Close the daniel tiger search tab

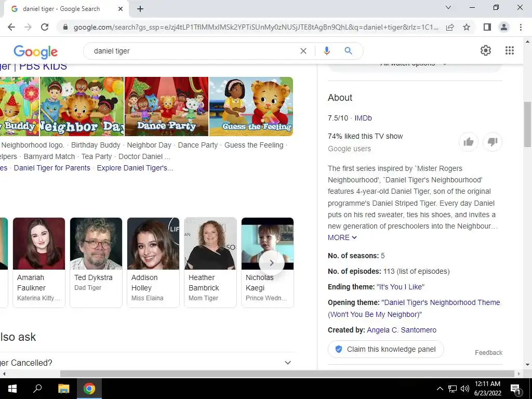(x=121, y=9)
